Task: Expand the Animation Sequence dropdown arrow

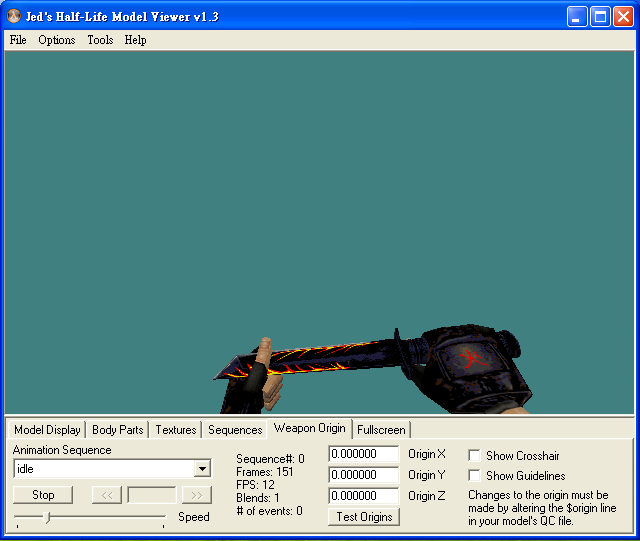Action: 202,469
